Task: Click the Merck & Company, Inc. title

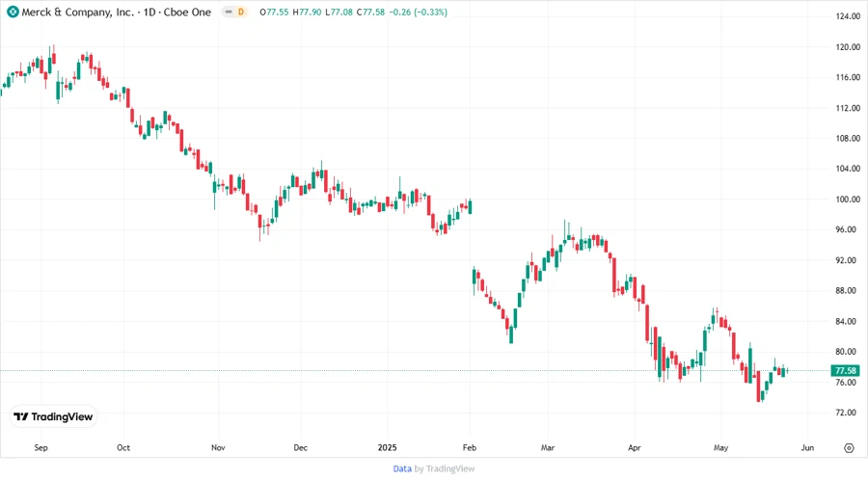Action: point(78,13)
